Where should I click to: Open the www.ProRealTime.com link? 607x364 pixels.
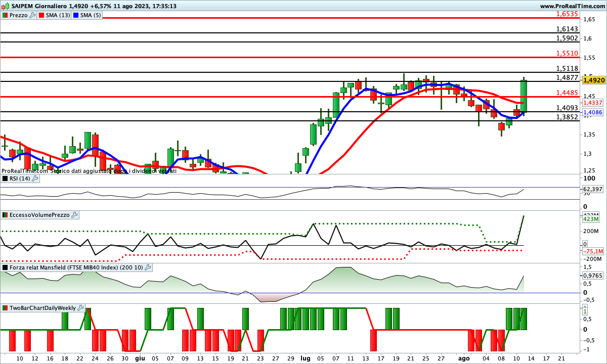click(x=572, y=6)
